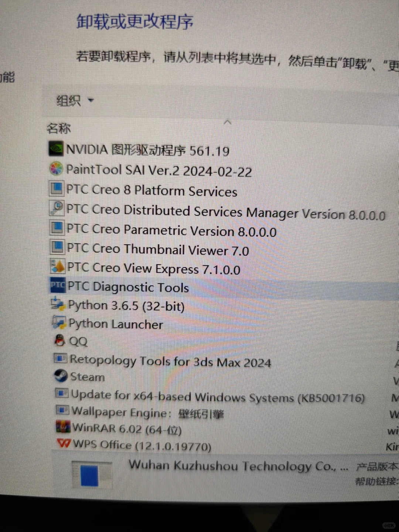Click the Creo Distributed Services Manager icon
This screenshot has width=399, height=532.
57,208
